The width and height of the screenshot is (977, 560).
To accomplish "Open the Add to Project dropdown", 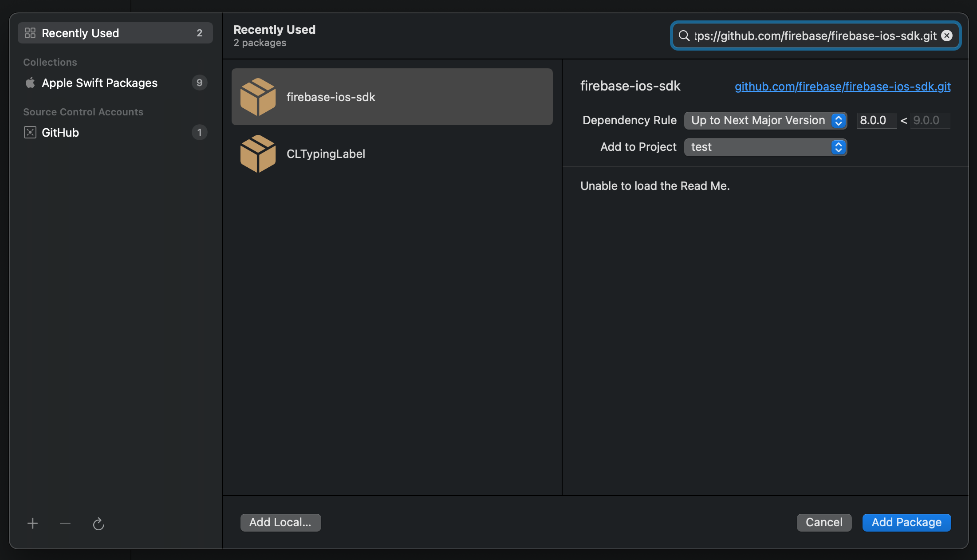I will click(765, 147).
